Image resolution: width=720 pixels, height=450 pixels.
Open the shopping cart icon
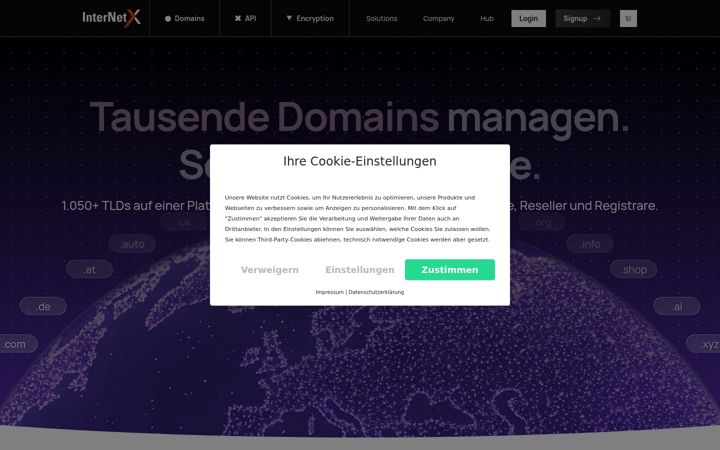tap(628, 18)
